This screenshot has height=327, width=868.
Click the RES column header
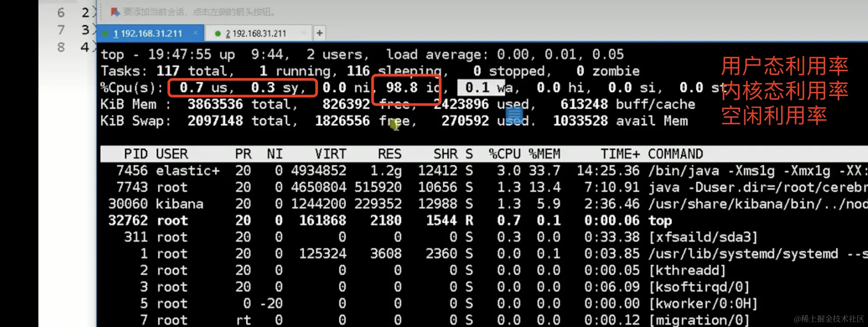click(x=389, y=154)
